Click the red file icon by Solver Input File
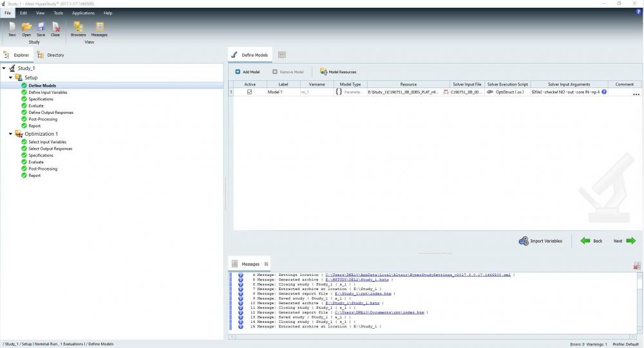 (446, 92)
